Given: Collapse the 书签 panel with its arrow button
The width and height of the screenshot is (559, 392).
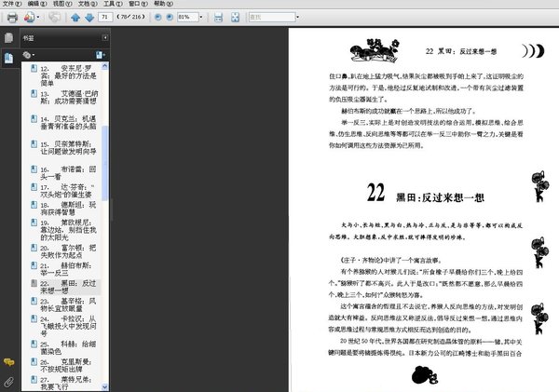Looking at the screenshot, I should 104,37.
